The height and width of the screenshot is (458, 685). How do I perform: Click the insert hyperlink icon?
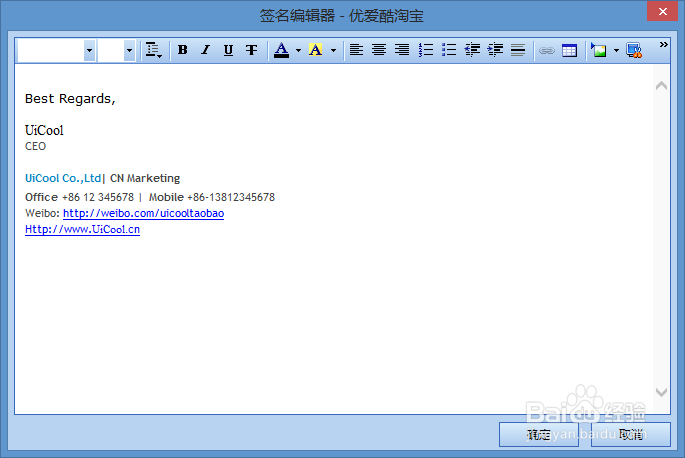pyautogui.click(x=547, y=51)
